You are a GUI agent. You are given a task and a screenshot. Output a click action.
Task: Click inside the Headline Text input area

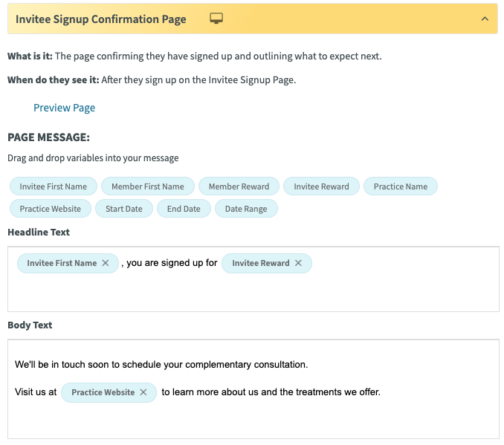tap(253, 279)
